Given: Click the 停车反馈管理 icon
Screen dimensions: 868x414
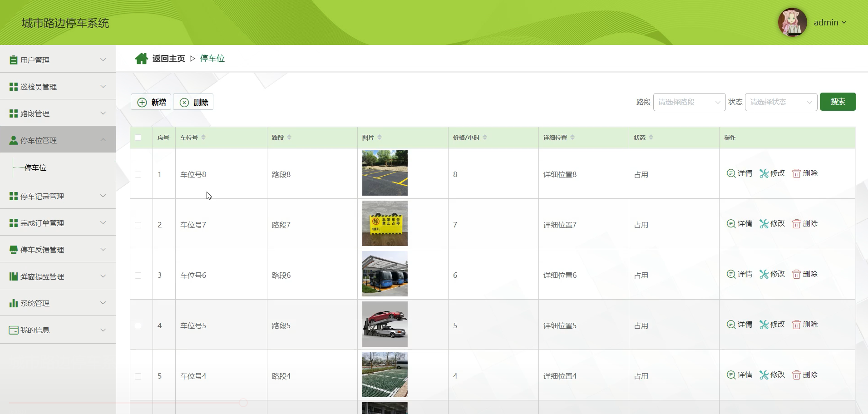Looking at the screenshot, I should [x=14, y=250].
